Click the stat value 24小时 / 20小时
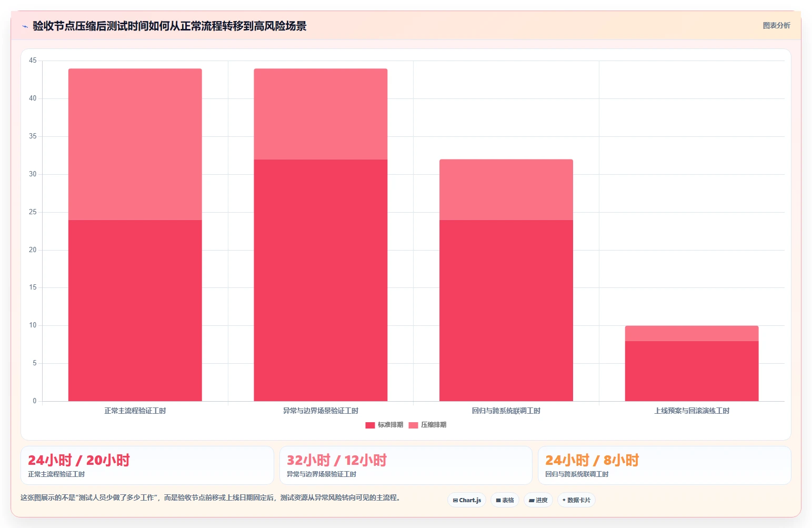812x528 pixels. [79, 460]
